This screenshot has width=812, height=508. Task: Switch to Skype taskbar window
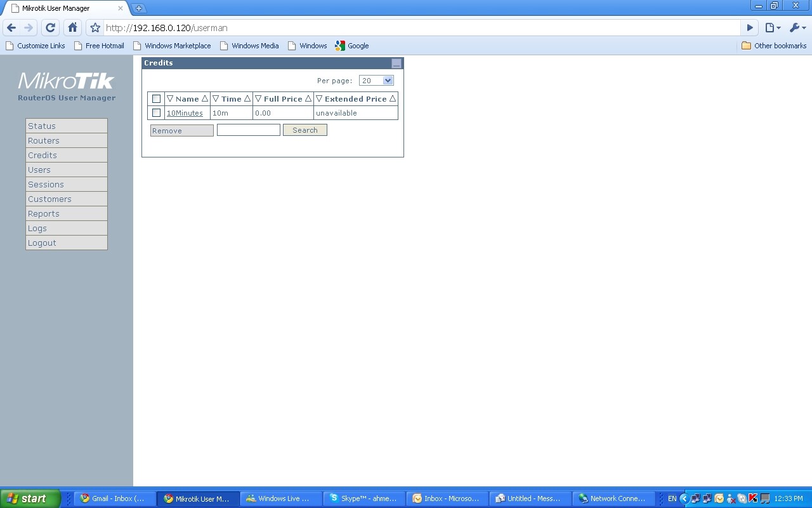point(364,498)
